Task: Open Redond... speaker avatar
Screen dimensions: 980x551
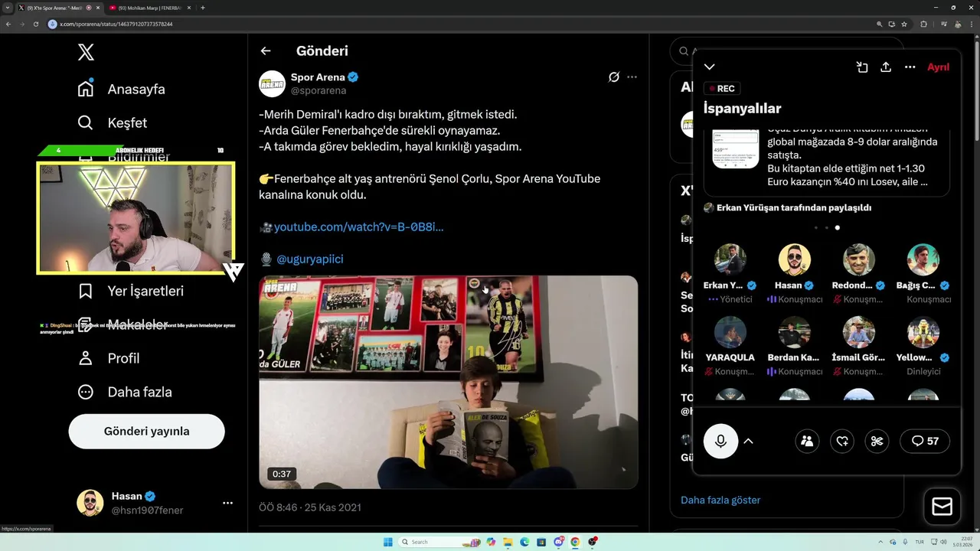Action: coord(858,259)
